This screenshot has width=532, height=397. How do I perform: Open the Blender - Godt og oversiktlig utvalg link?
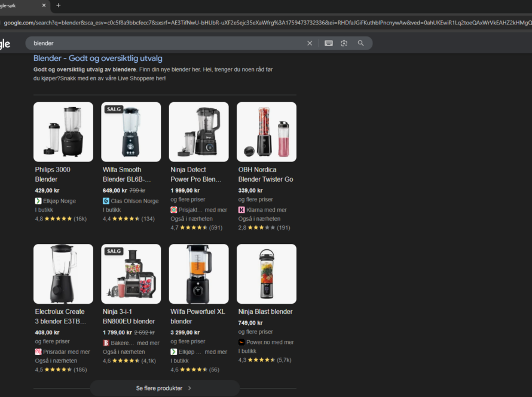click(x=98, y=59)
